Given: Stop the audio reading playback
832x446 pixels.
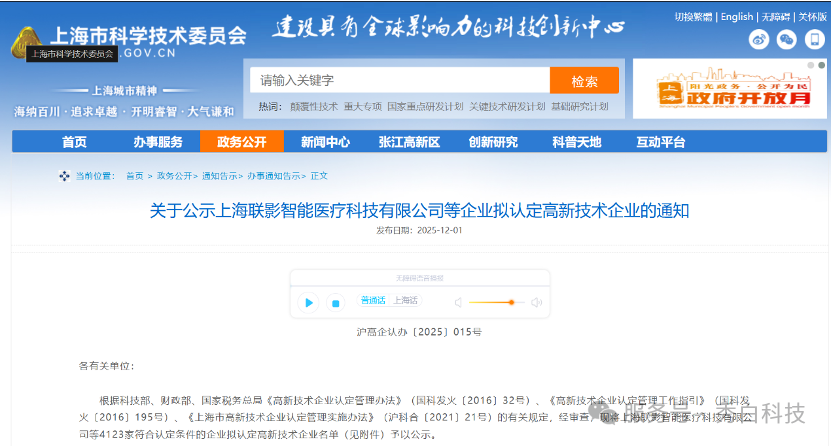Looking at the screenshot, I should point(336,302).
